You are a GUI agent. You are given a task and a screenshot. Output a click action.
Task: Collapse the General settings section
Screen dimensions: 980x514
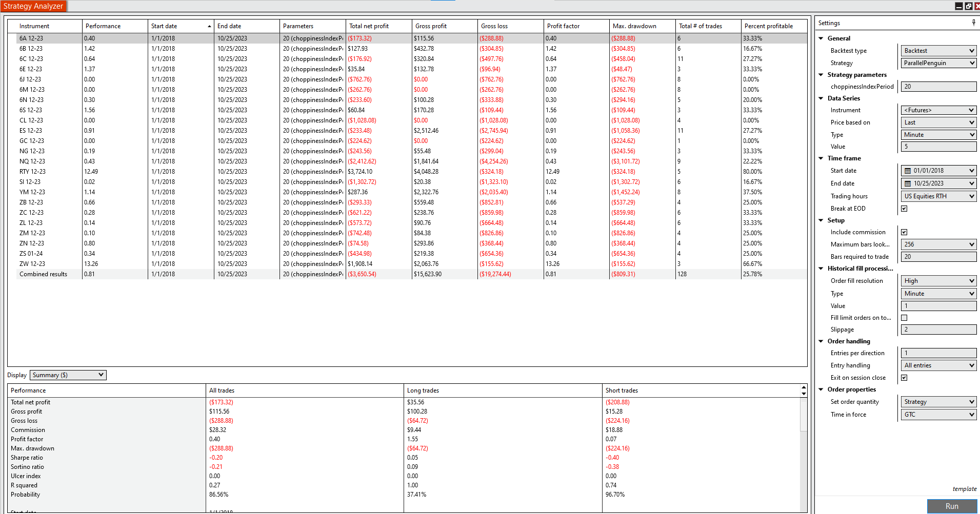point(821,38)
